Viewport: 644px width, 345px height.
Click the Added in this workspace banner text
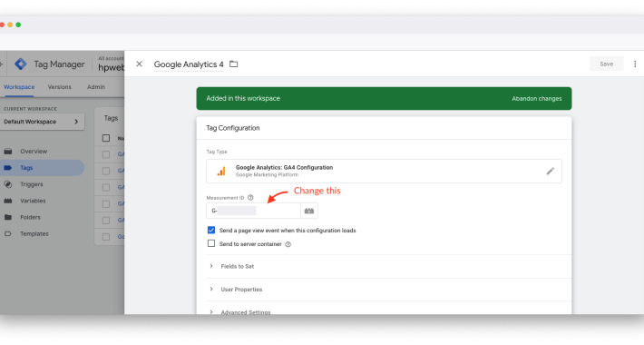(243, 98)
